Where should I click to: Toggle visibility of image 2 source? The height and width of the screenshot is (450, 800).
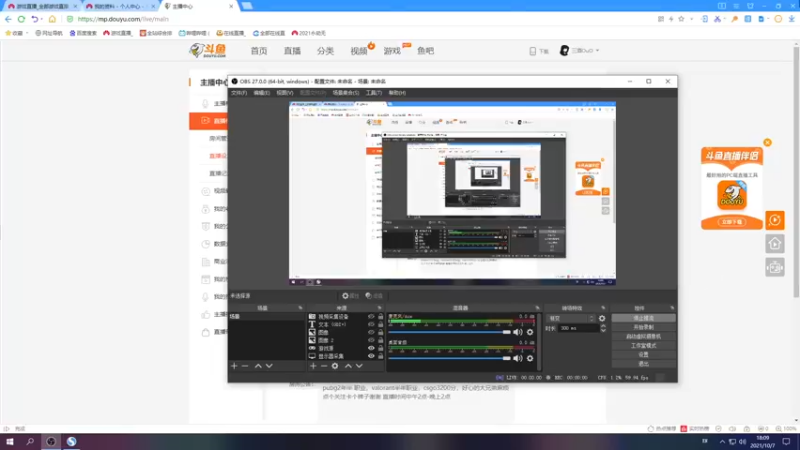click(x=371, y=340)
